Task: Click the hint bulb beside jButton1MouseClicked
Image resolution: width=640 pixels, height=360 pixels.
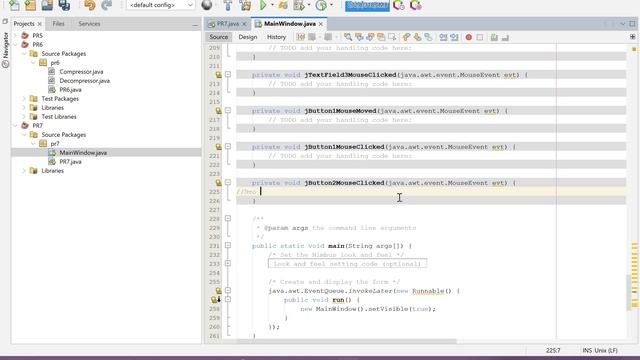Action: tap(218, 147)
